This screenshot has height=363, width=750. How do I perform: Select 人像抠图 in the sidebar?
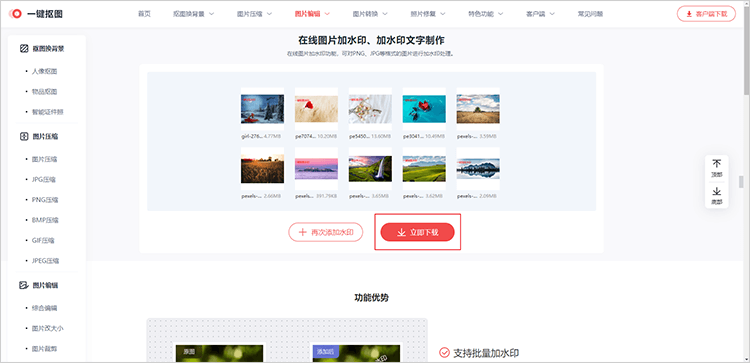click(x=45, y=71)
